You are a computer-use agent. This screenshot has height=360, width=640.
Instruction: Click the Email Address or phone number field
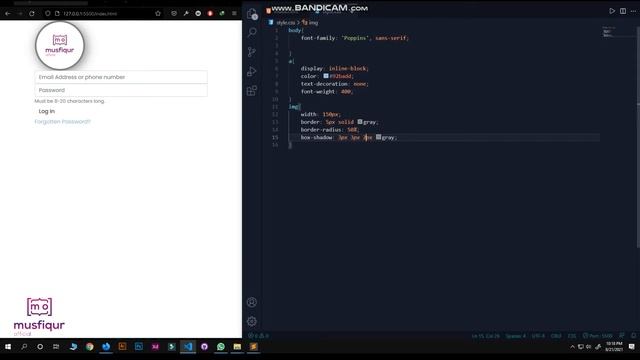click(121, 77)
